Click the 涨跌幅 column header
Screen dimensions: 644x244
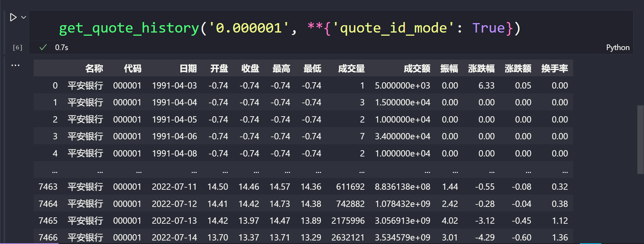point(481,69)
